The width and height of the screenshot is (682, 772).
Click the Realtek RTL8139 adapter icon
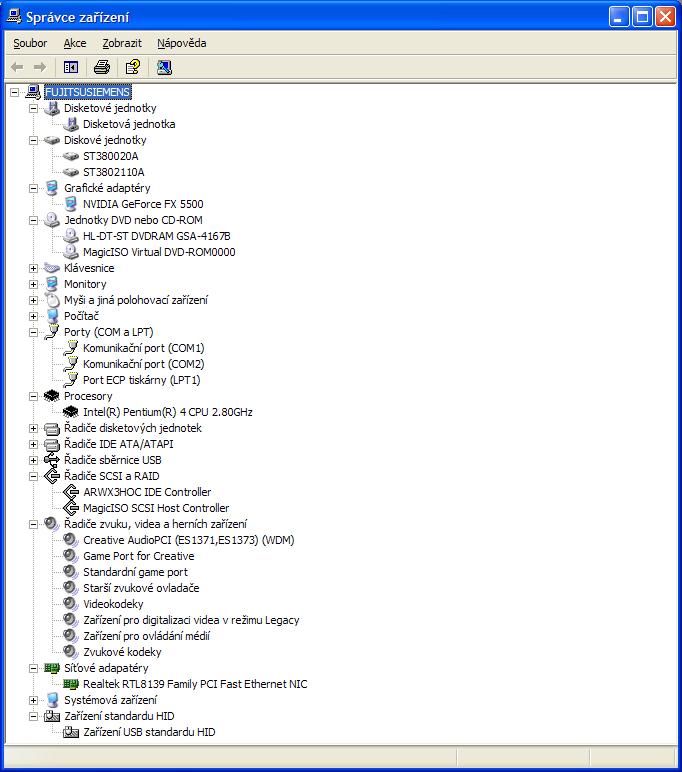coord(71,684)
